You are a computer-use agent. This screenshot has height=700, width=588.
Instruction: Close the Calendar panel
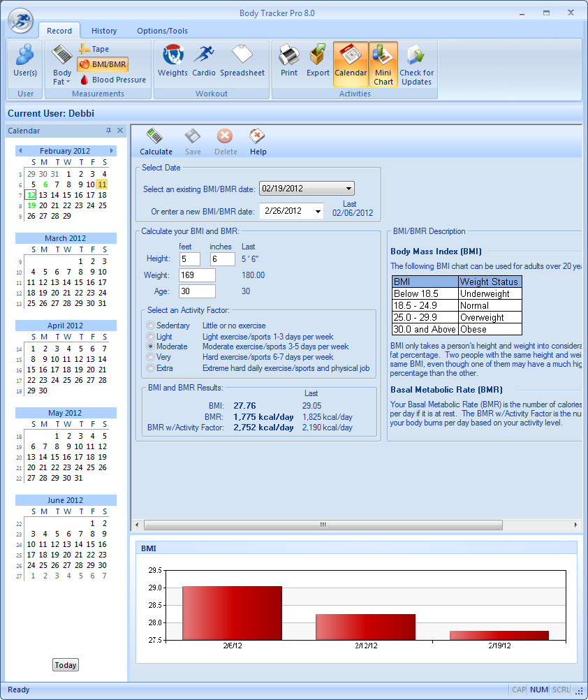[x=120, y=131]
